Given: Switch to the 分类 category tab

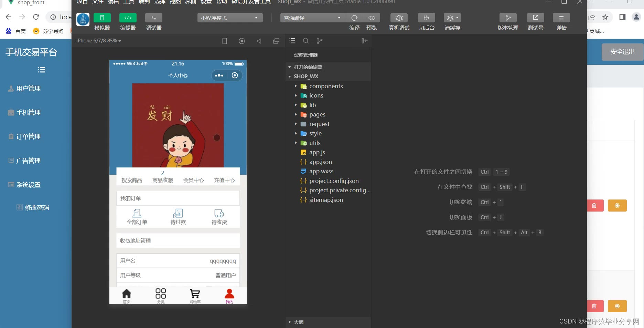Looking at the screenshot, I should pyautogui.click(x=161, y=296).
